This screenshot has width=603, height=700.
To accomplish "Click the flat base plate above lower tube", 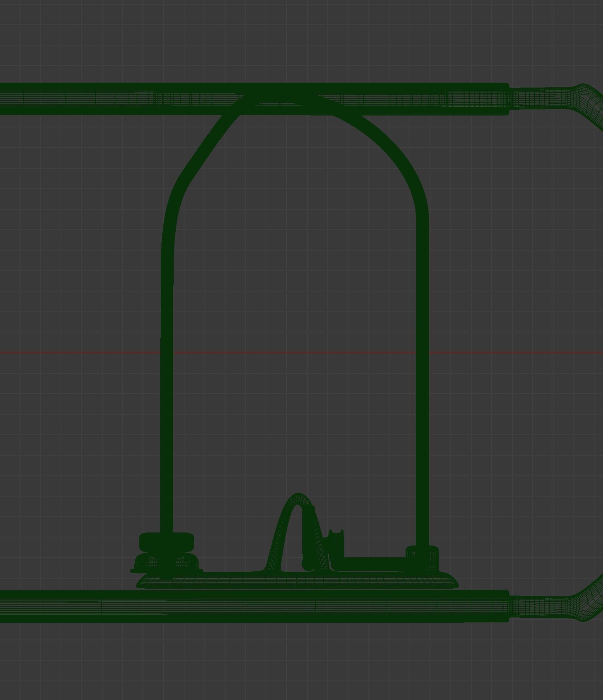I will 297,580.
